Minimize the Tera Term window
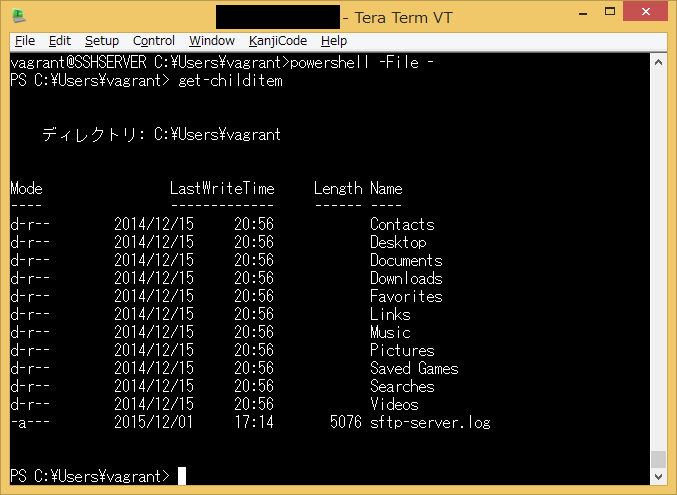677x495 pixels. tap(583, 12)
